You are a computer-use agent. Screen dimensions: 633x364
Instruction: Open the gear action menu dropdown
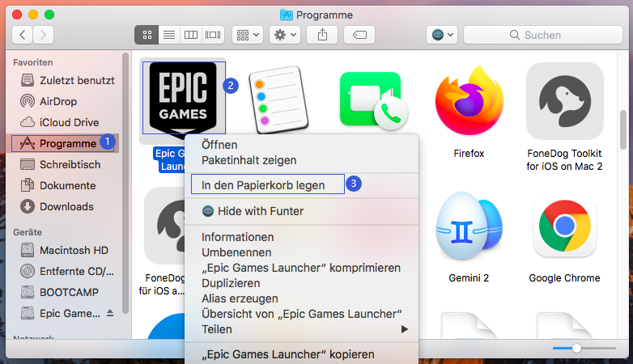[x=285, y=35]
